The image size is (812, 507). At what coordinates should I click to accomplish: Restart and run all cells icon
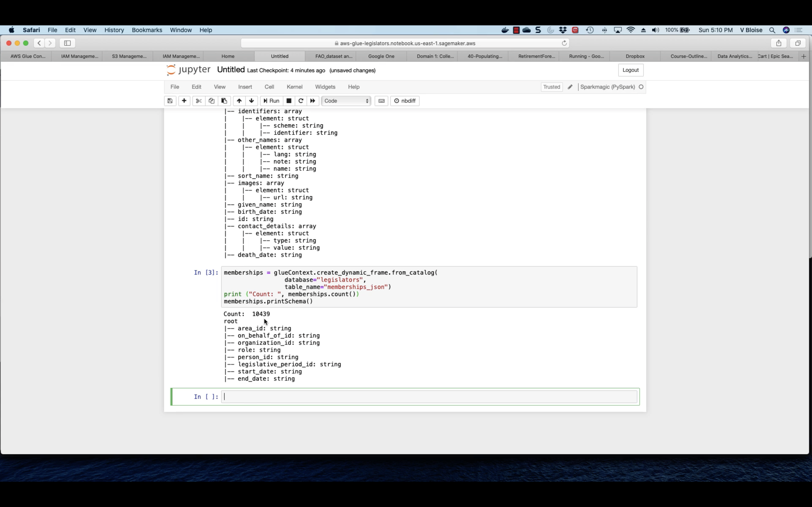click(x=313, y=101)
